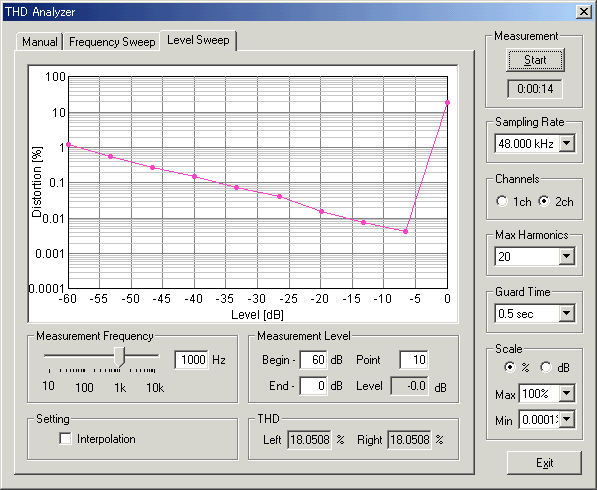Select 2ch channel mode

click(x=544, y=201)
